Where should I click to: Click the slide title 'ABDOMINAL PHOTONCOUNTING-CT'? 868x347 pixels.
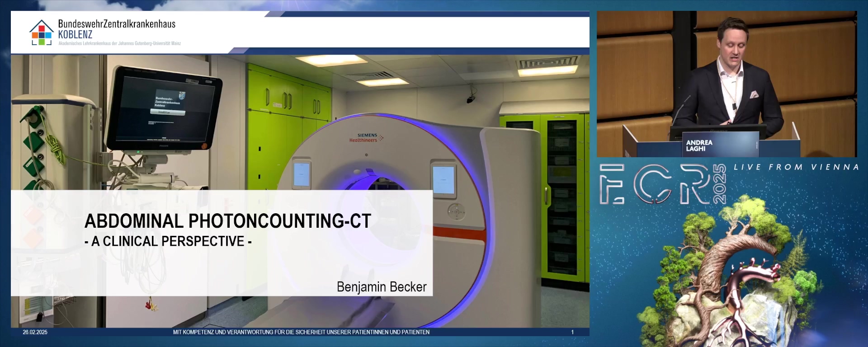(x=228, y=221)
